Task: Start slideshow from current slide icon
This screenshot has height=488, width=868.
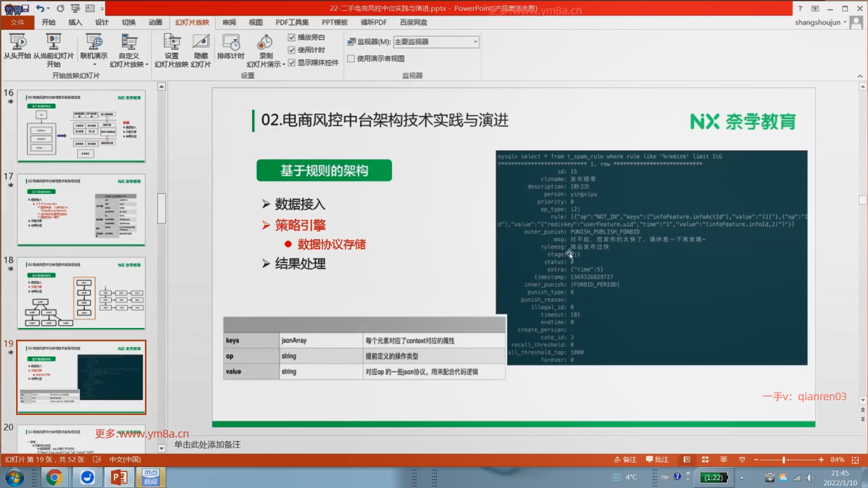Action: click(53, 42)
